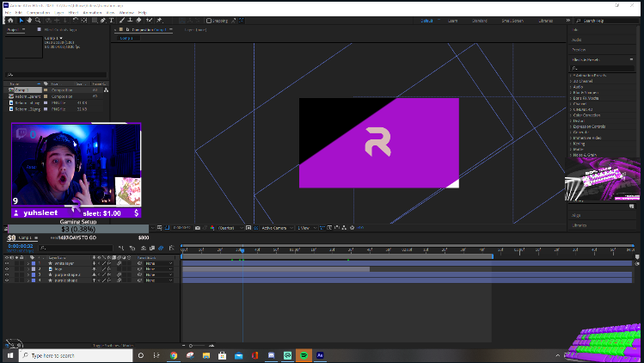Image resolution: width=644 pixels, height=363 pixels.
Task: Pick the Hand tool
Action: tap(29, 20)
